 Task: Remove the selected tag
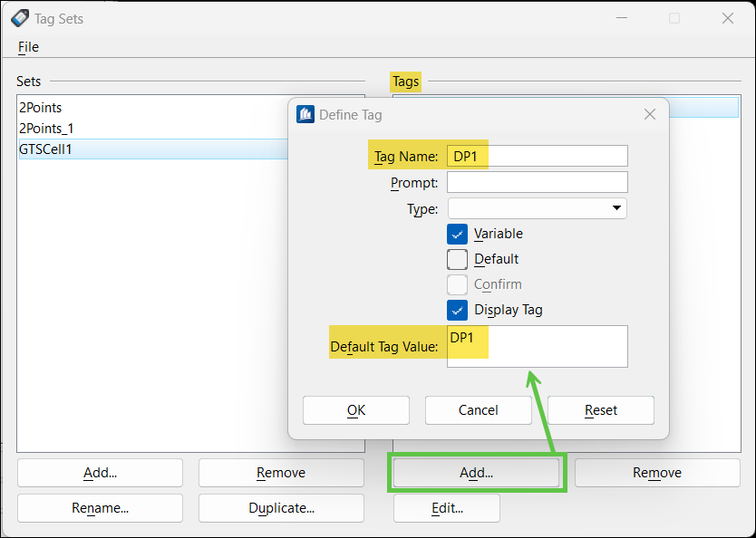pyautogui.click(x=656, y=472)
